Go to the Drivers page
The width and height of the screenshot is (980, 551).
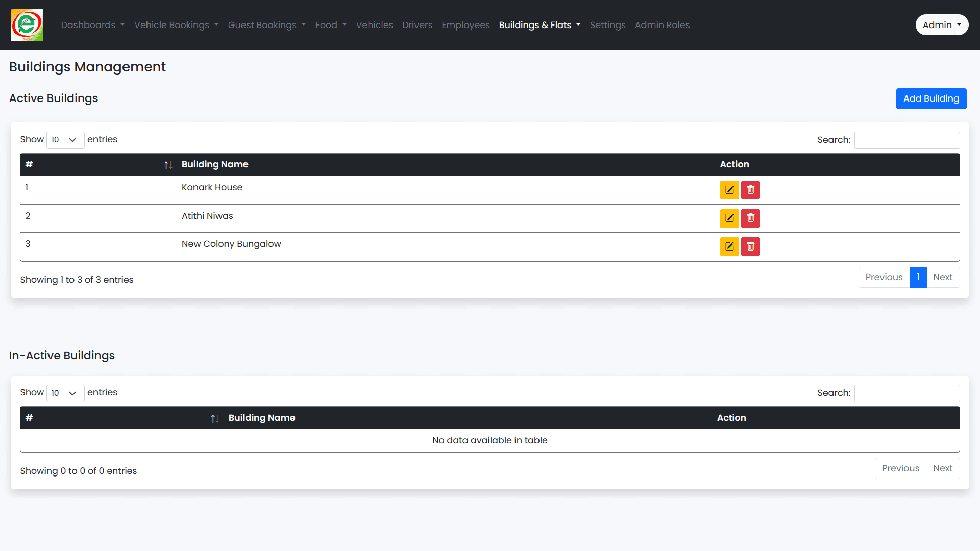[x=417, y=25]
